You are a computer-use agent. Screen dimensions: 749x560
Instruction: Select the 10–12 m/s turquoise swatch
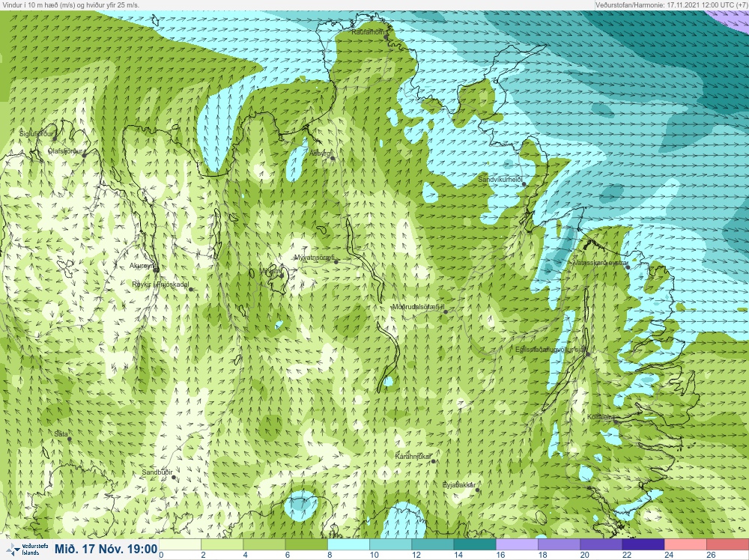pyautogui.click(x=390, y=544)
